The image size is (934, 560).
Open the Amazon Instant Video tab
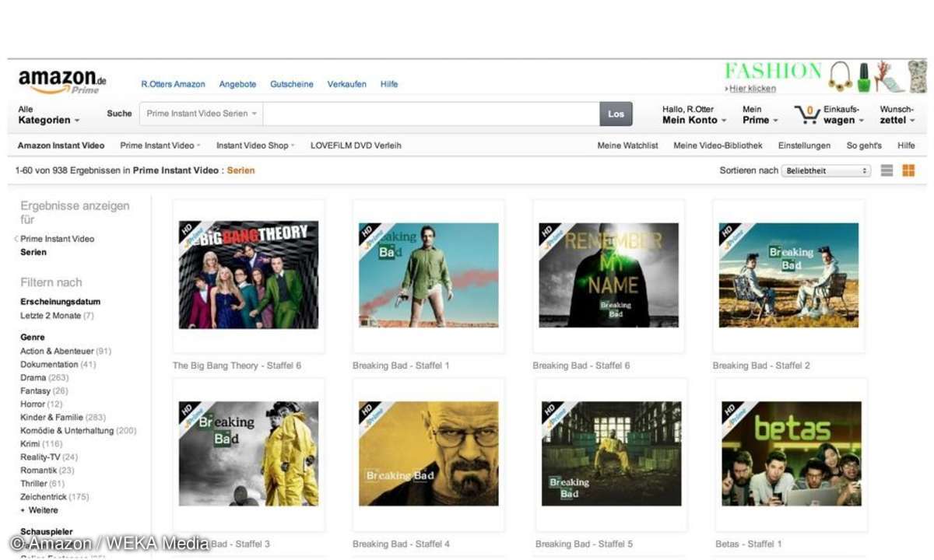[x=61, y=145]
